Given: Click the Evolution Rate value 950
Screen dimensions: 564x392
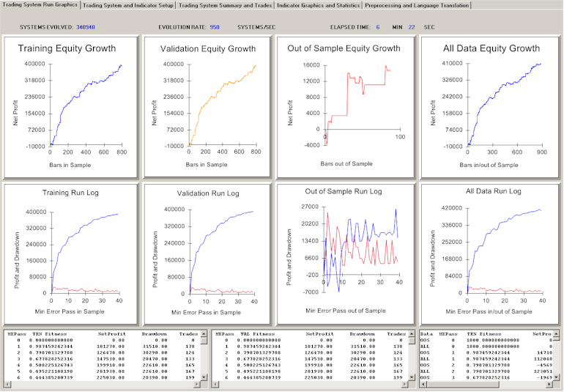Looking at the screenshot, I should [x=215, y=26].
